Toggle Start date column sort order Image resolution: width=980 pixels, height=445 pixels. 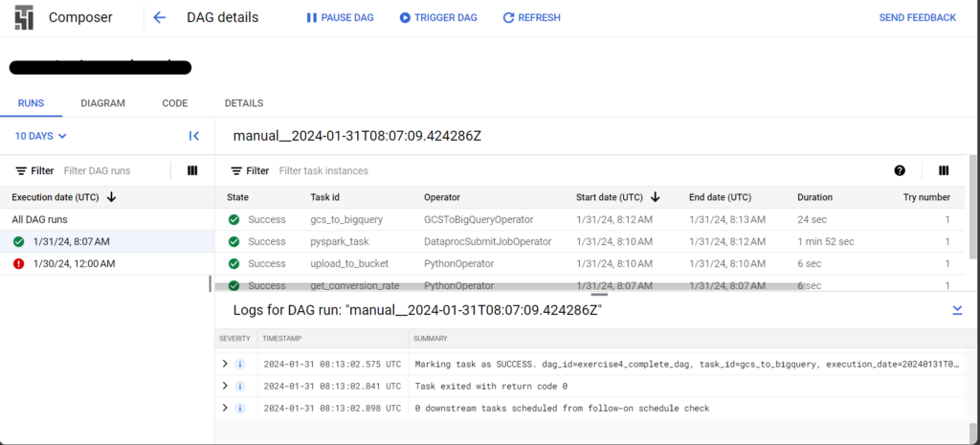click(656, 197)
